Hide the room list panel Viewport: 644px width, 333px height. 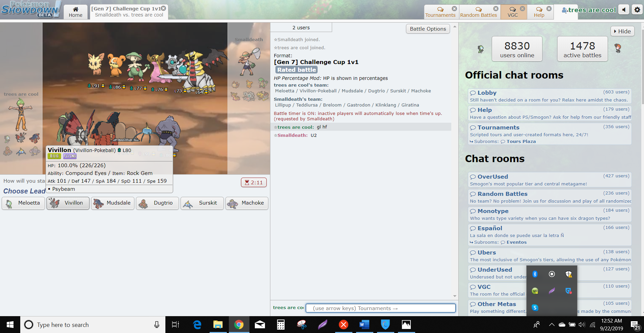(x=622, y=31)
